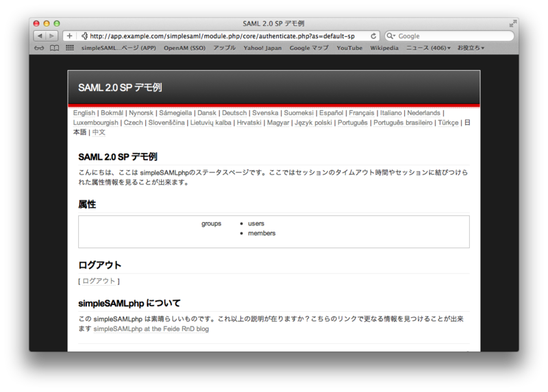Switch page language to Bokmål
The width and height of the screenshot is (548, 392).
(112, 113)
